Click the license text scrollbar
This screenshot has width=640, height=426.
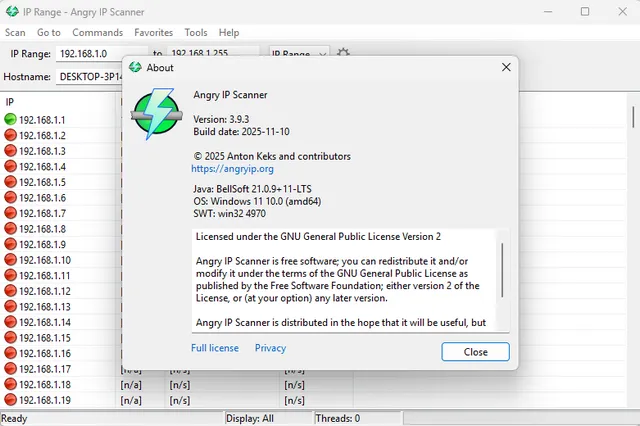point(502,270)
